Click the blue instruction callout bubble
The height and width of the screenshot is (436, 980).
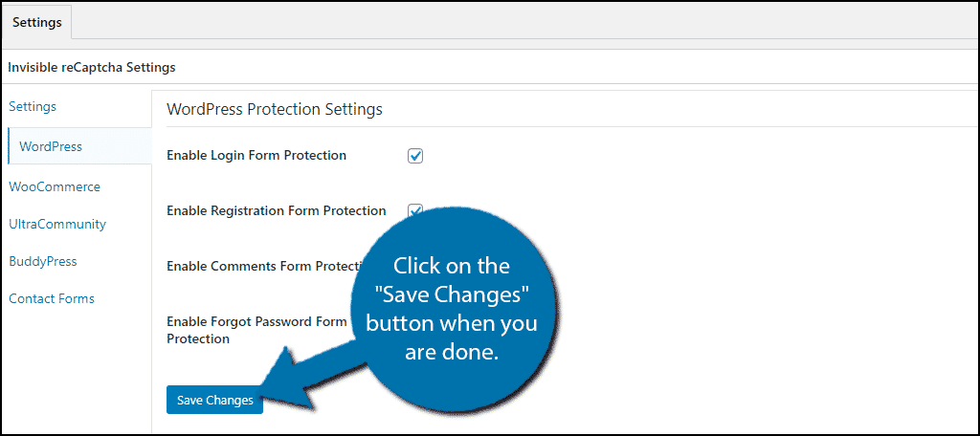tap(452, 310)
